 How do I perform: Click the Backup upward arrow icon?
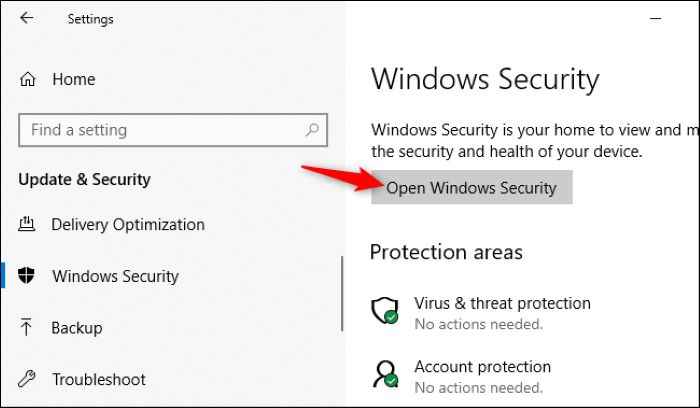[26, 327]
